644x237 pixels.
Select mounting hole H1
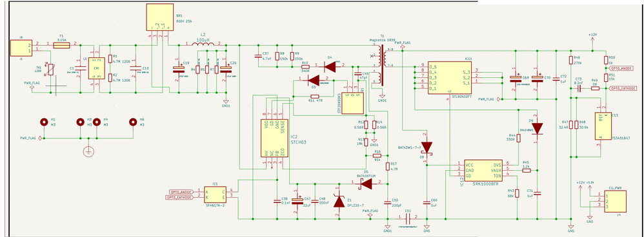coord(43,122)
